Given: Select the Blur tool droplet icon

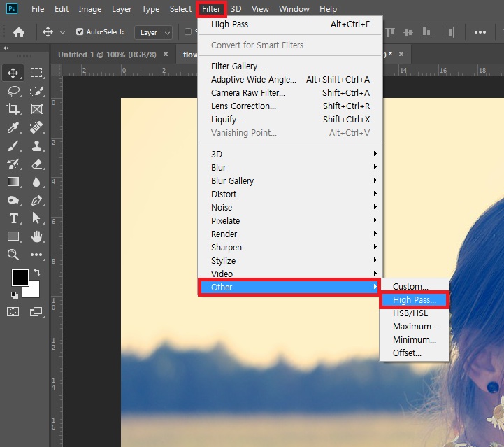Looking at the screenshot, I should pyautogui.click(x=36, y=182).
